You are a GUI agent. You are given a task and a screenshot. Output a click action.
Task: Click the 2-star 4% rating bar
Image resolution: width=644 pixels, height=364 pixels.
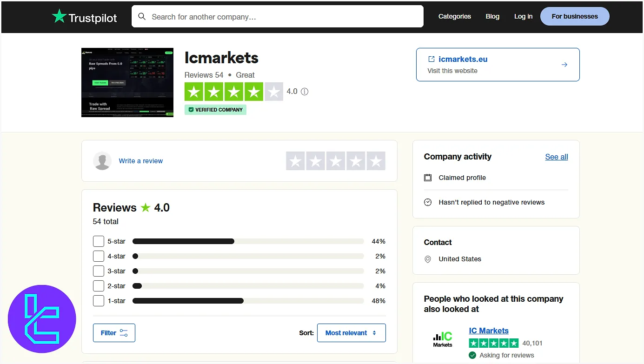coord(248,286)
